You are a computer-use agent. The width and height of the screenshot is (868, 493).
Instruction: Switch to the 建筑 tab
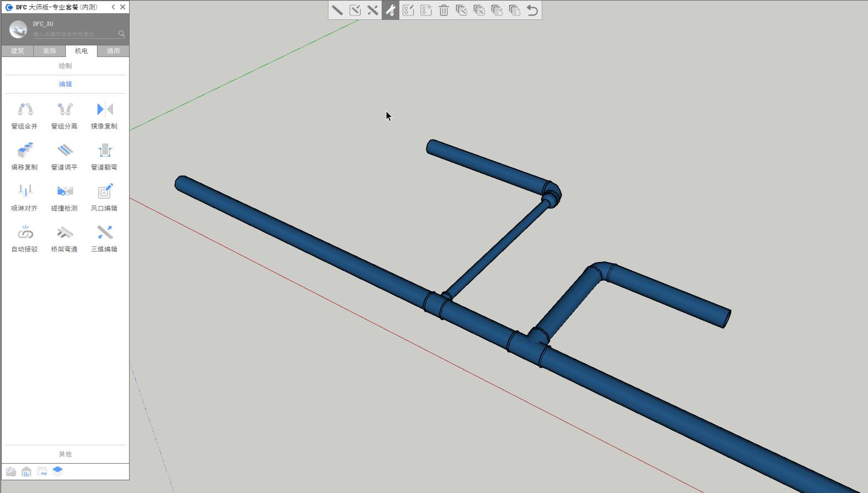18,51
